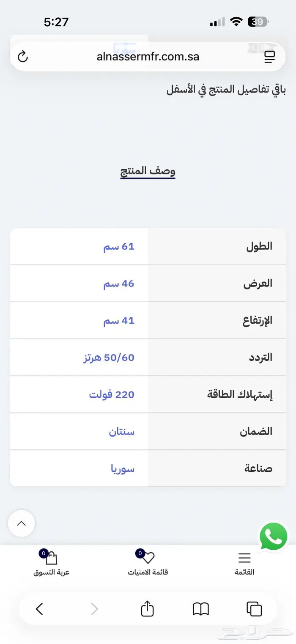The width and height of the screenshot is (296, 644).
Task: Tap the alnassermfr.com.sa address bar
Action: 148,57
